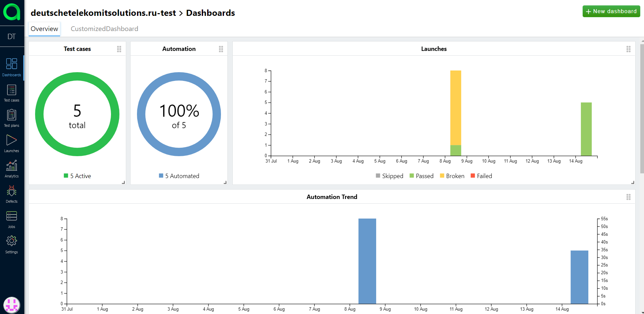Switch to the CustomizedDashboard tab

point(105,29)
